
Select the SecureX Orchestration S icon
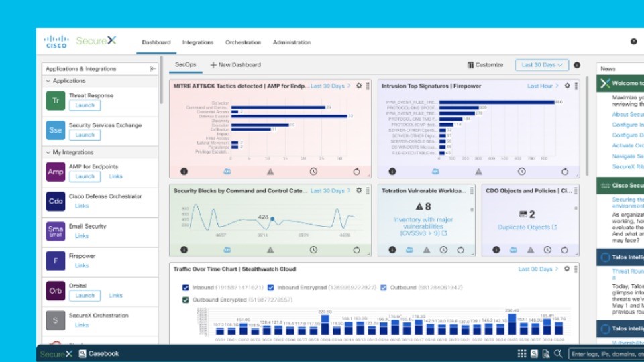click(56, 320)
